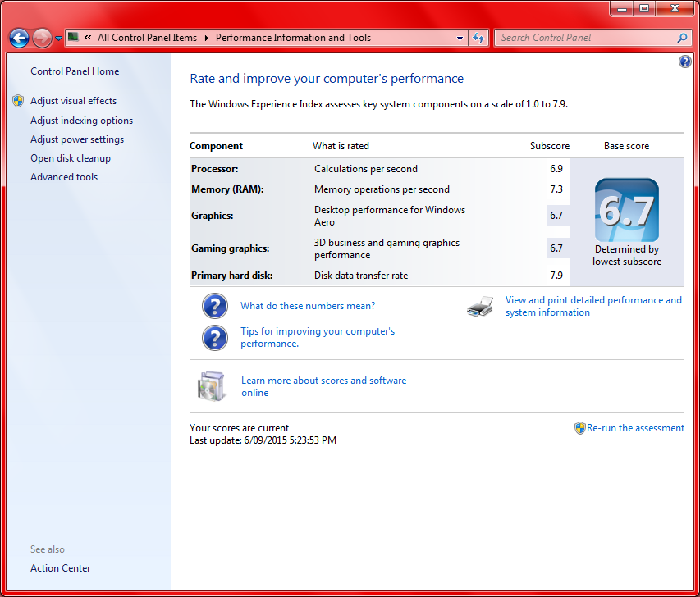
Task: Click the greyed Forward arrow button
Action: [x=42, y=38]
